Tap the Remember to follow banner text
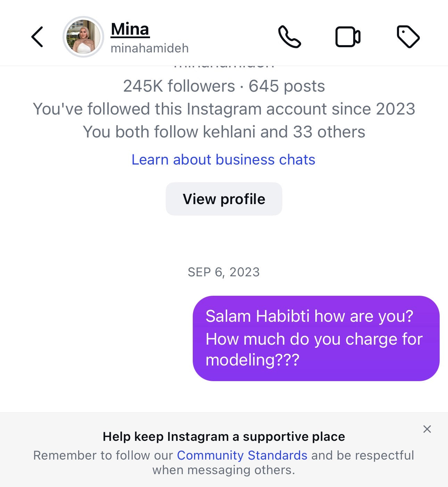Viewport: 448px width, 487px height. click(x=224, y=462)
